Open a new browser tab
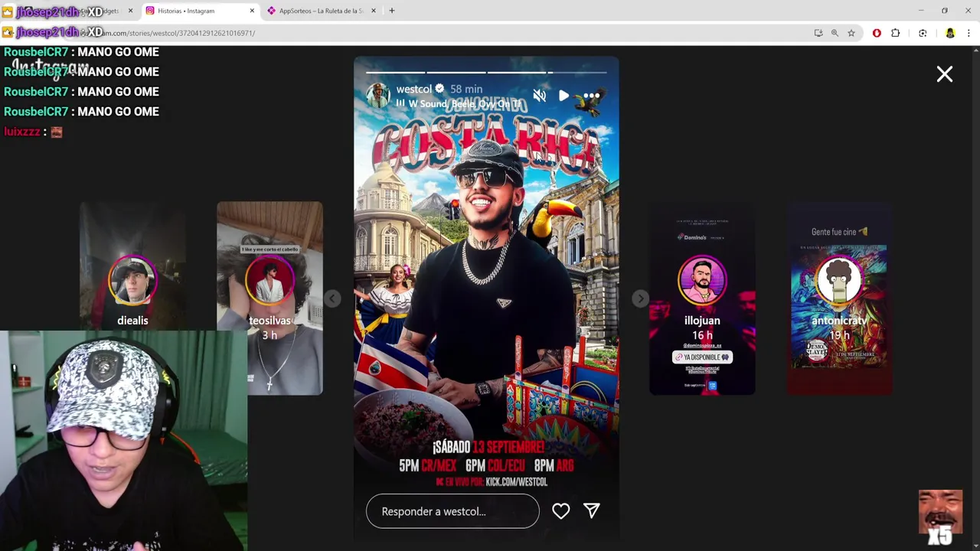This screenshot has width=980, height=551. (392, 11)
